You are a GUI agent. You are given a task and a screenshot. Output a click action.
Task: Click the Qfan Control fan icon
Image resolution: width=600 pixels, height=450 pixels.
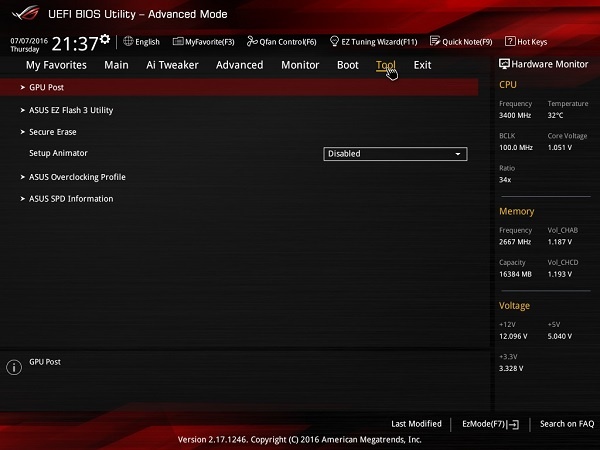(252, 41)
